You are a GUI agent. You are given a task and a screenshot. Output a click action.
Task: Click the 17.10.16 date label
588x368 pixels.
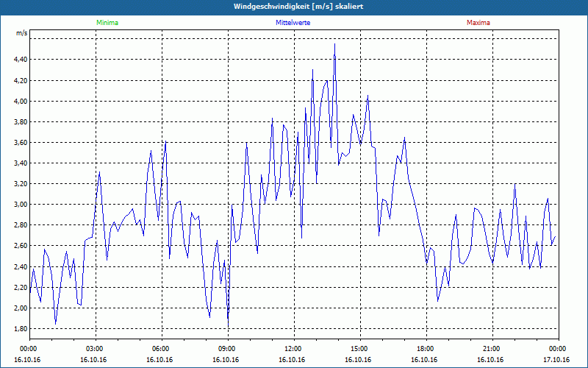coord(556,360)
